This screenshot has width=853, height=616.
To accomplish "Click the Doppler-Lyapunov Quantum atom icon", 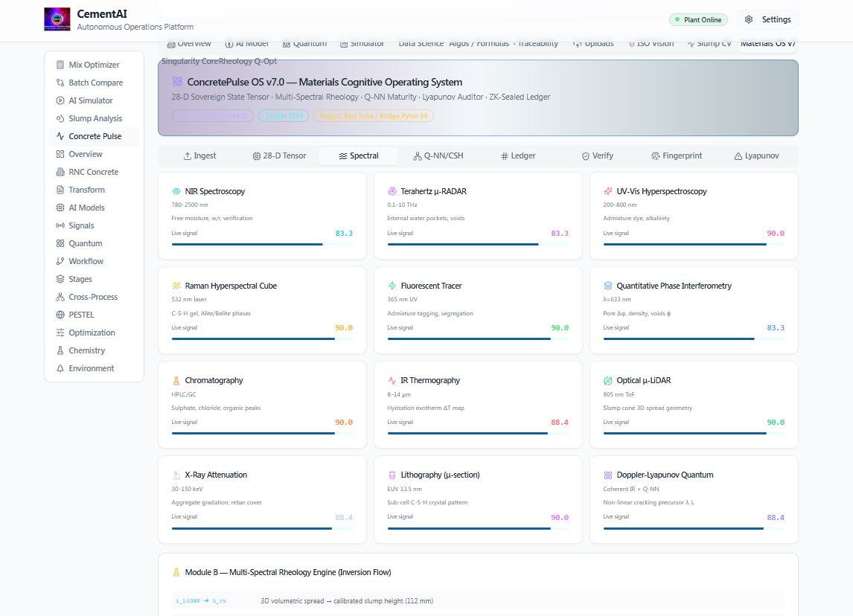I will (607, 475).
